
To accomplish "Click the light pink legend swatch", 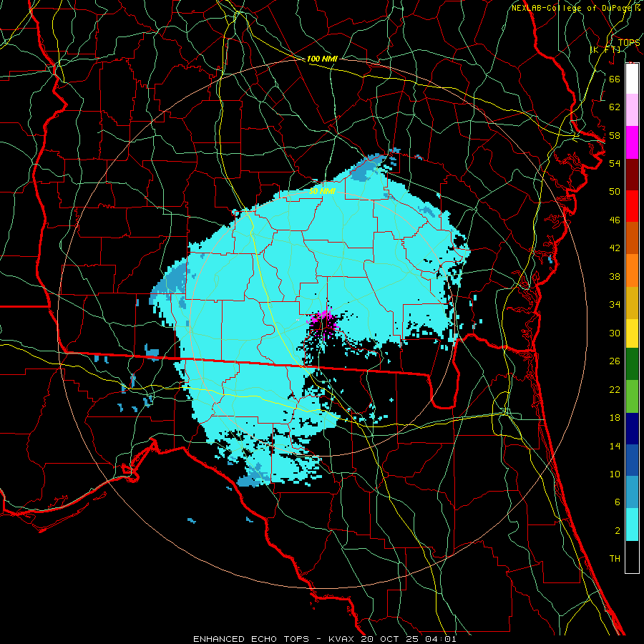I will pyautogui.click(x=632, y=110).
